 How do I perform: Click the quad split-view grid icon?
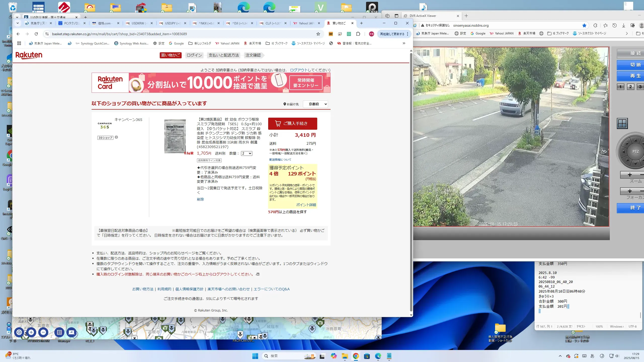tap(622, 123)
